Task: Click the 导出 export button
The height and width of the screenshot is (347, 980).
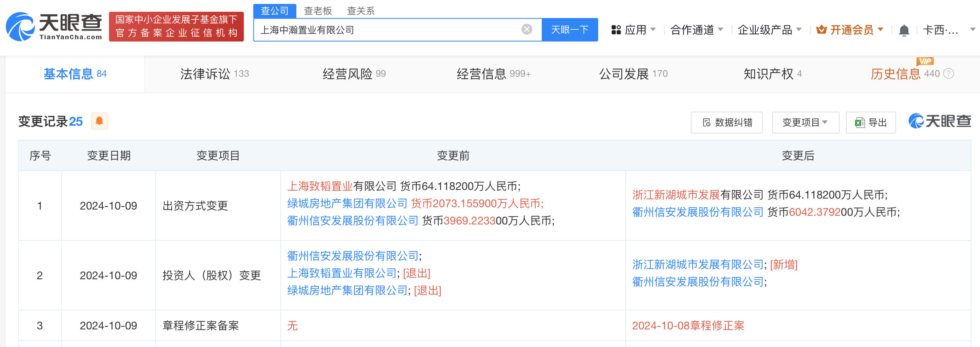Action: point(871,123)
